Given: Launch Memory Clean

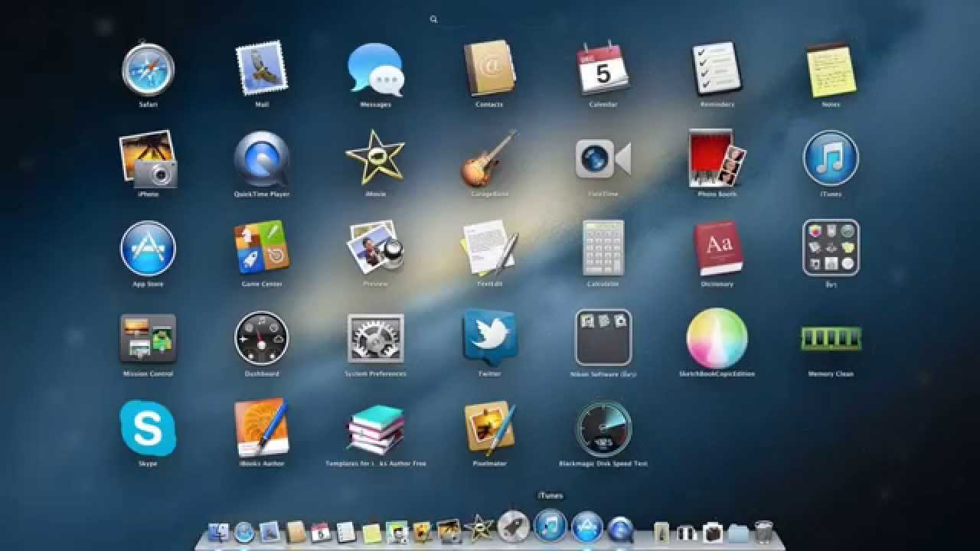Looking at the screenshot, I should pyautogui.click(x=831, y=337).
